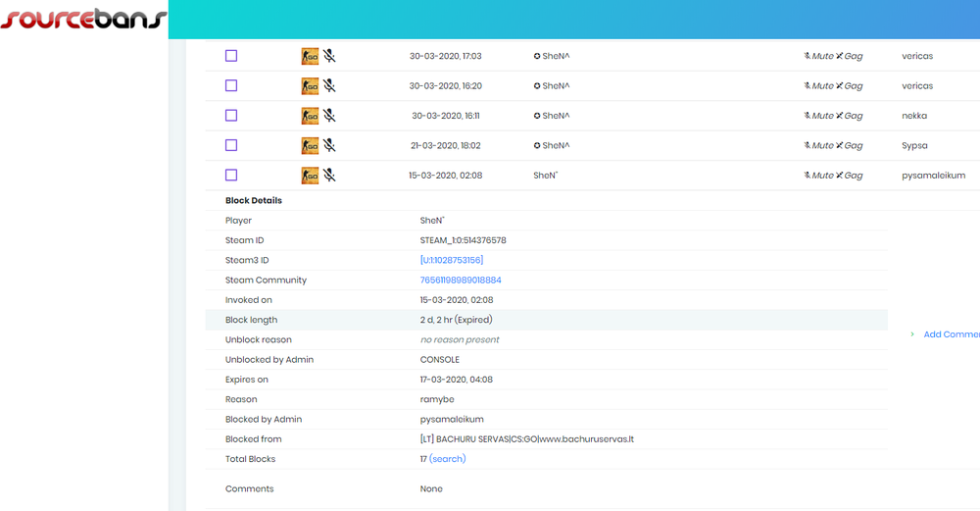The image size is (980, 511).
Task: Open the Steam3 ID link [U:1:1028753156]
Action: point(451,260)
